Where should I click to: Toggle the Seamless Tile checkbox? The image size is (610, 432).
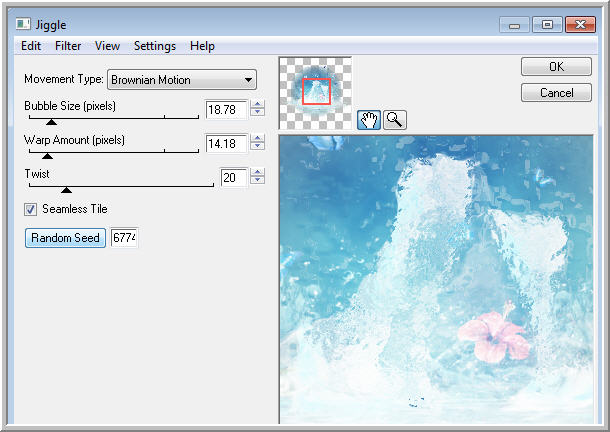[x=30, y=209]
